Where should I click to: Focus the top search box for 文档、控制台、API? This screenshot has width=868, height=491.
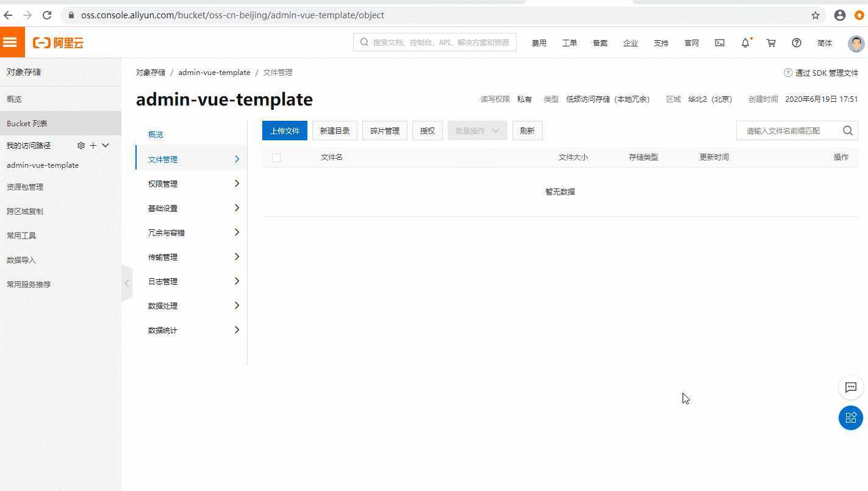[435, 42]
